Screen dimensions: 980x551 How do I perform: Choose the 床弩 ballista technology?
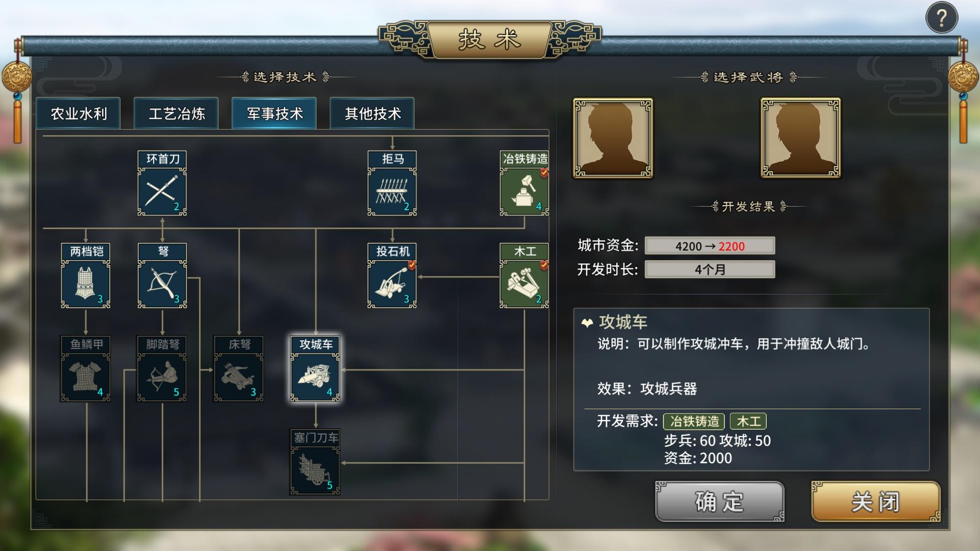[239, 368]
